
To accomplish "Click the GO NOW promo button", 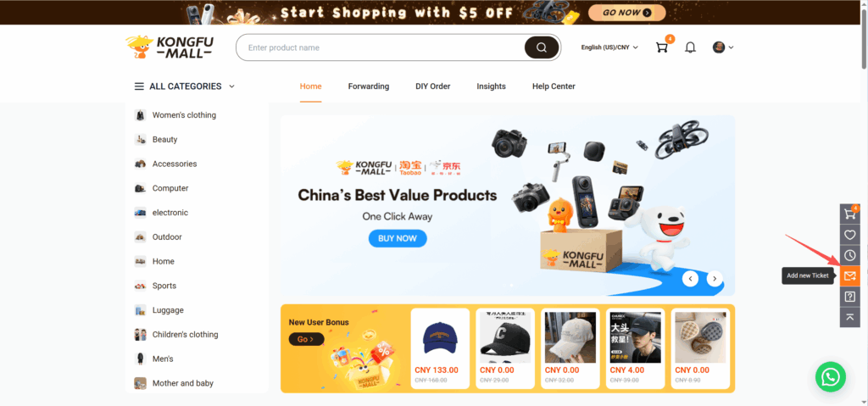I will click(x=626, y=12).
